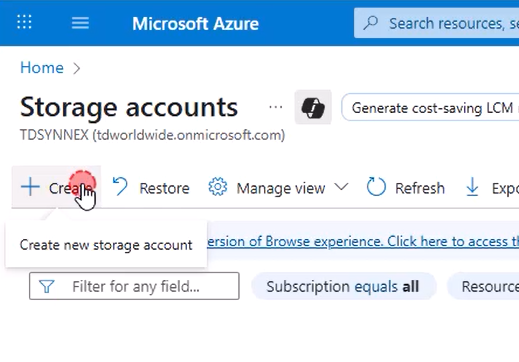This screenshot has width=519, height=362.
Task: Open the Resource filter pill
Action: point(483,286)
